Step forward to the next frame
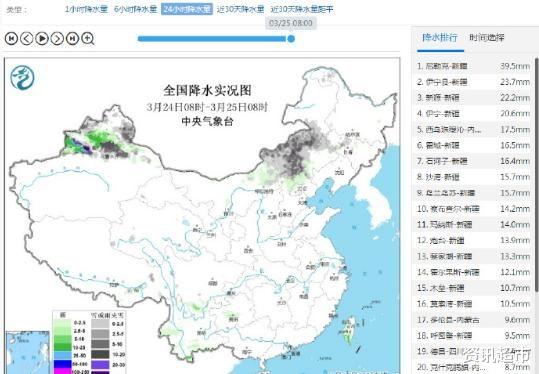This screenshot has width=539, height=374. (57, 38)
